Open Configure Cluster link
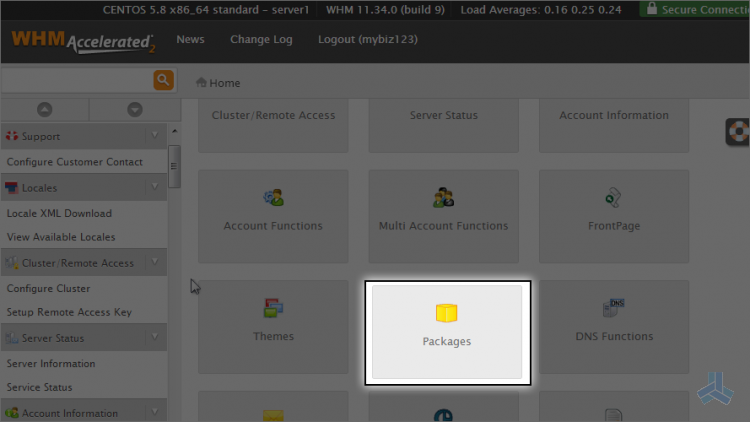Viewport: 750px width, 422px height. (x=48, y=289)
